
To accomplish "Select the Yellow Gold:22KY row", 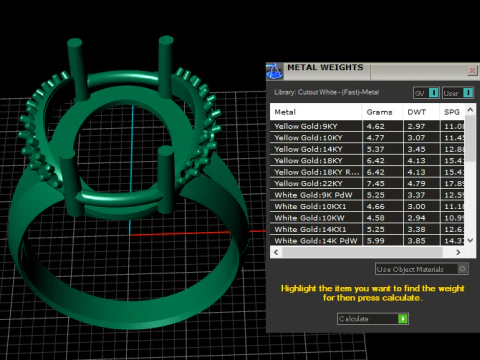I will [x=367, y=183].
